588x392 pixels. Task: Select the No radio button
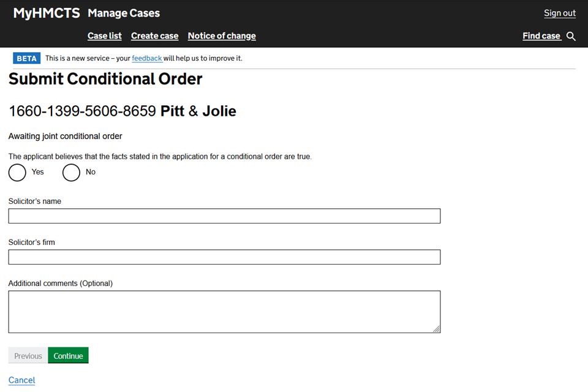point(71,173)
